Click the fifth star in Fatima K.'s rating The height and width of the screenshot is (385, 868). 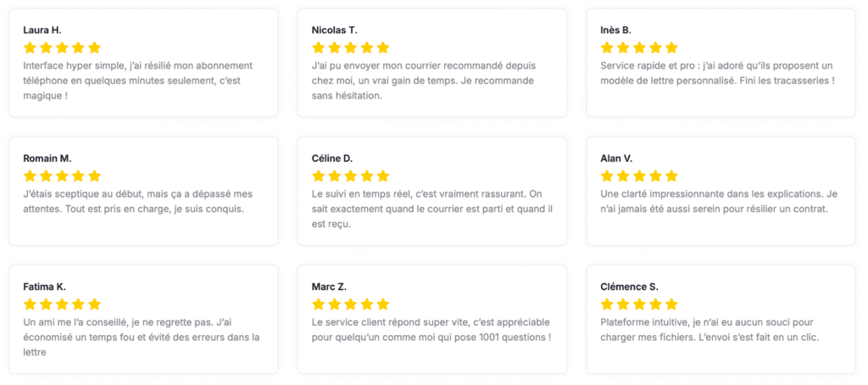pos(94,304)
